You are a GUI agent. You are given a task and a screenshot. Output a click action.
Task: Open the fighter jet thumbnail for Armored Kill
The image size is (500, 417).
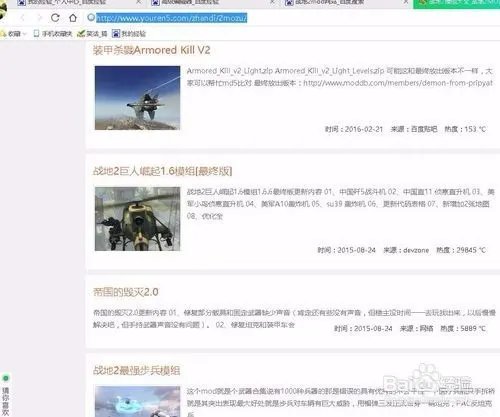pos(137,98)
